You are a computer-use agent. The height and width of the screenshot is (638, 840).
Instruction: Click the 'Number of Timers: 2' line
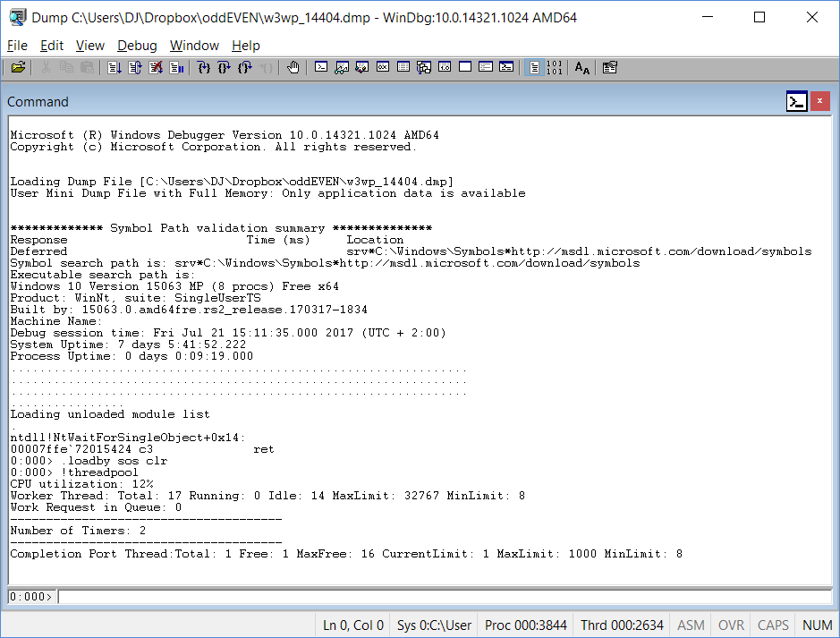pyautogui.click(x=78, y=531)
